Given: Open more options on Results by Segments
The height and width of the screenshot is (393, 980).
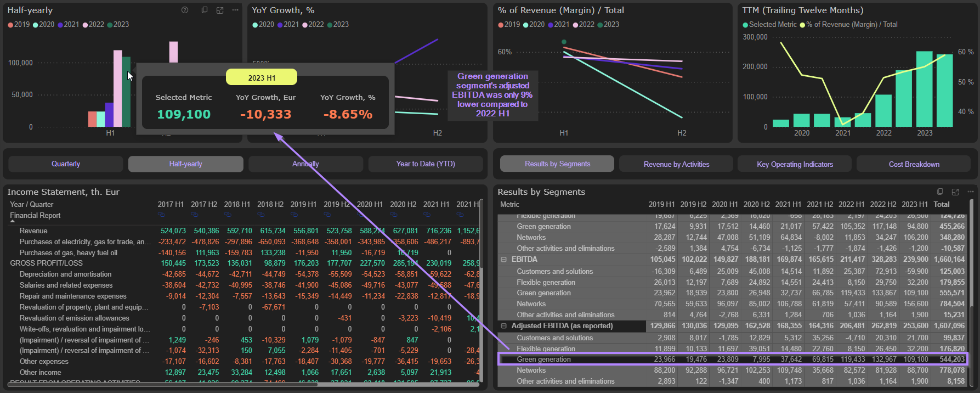Looking at the screenshot, I should [x=971, y=192].
